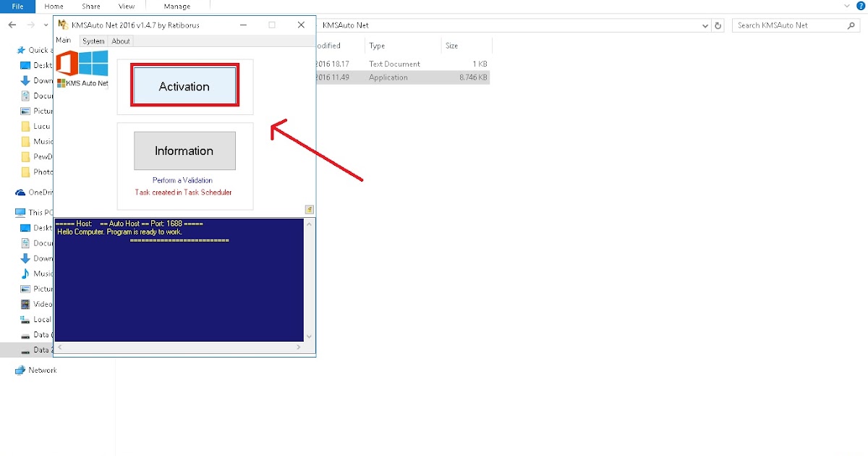Select This PC in navigation pane

[34, 213]
